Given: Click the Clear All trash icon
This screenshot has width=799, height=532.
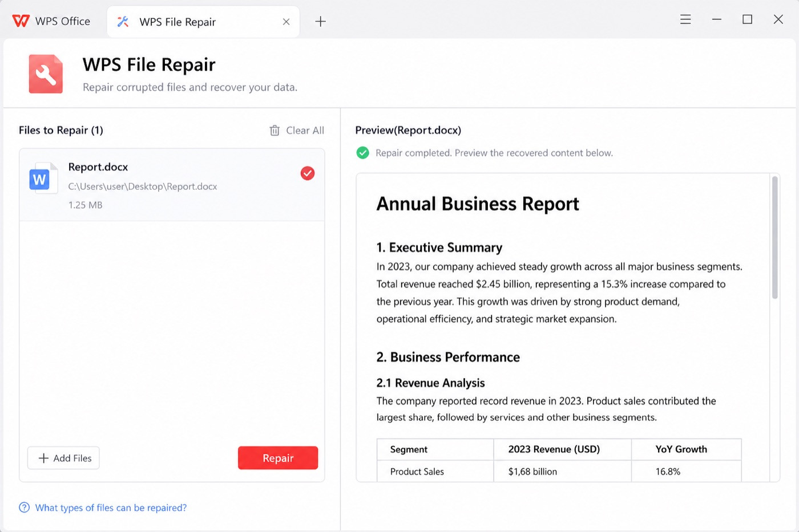Looking at the screenshot, I should pos(275,131).
